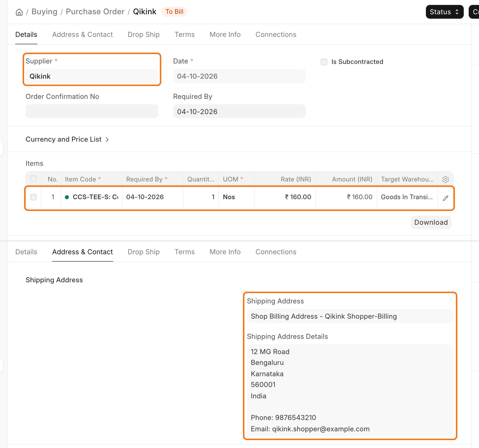Check the select-all checkbox in Items header
Screen dimensions: 479x448
pos(33,179)
